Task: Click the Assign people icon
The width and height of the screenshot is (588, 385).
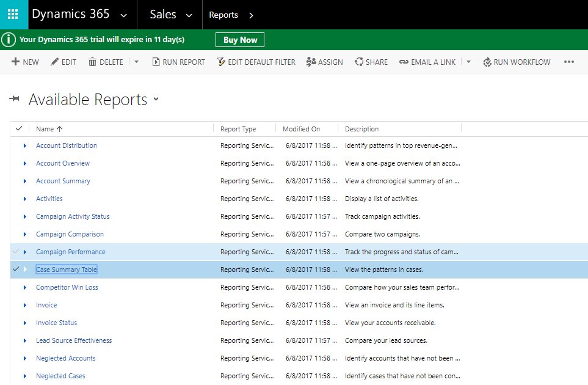Action: tap(311, 62)
